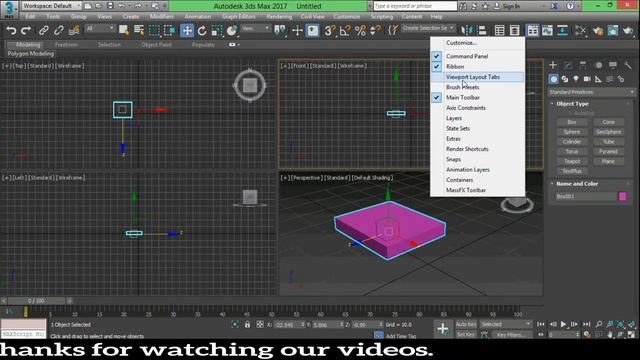640x360 pixels.
Task: Switch to Freeform ribbon tab
Action: 66,45
